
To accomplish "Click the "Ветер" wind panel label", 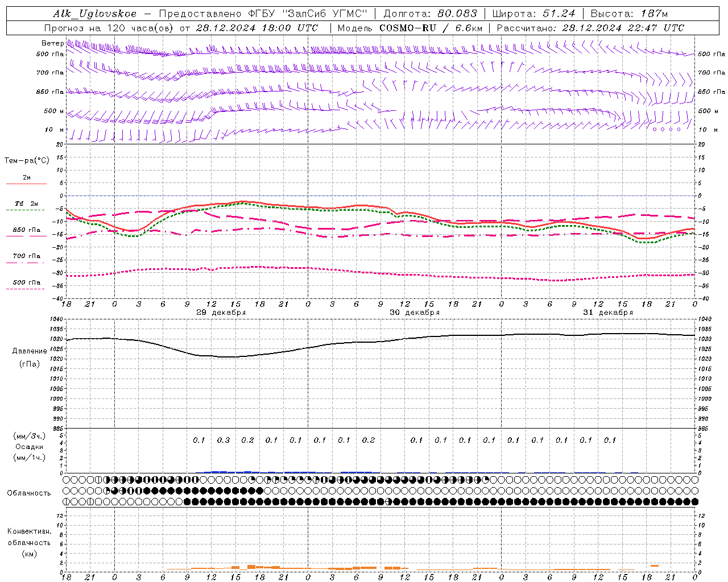I will [x=52, y=43].
